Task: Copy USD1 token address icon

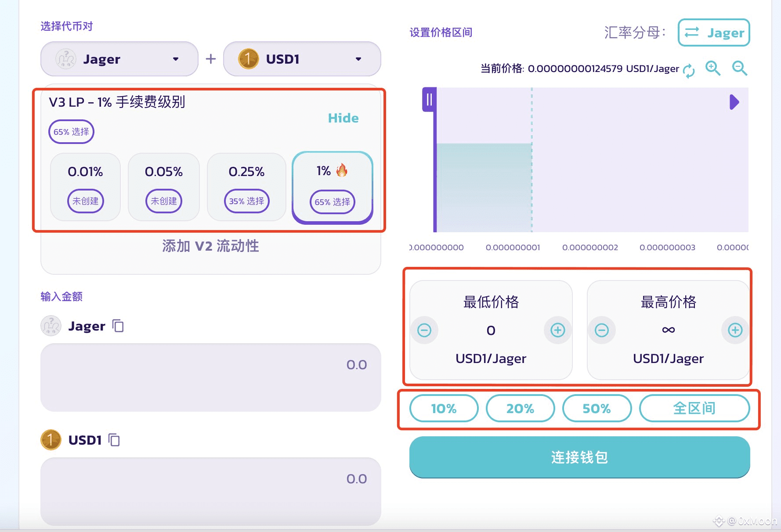Action: click(x=114, y=440)
